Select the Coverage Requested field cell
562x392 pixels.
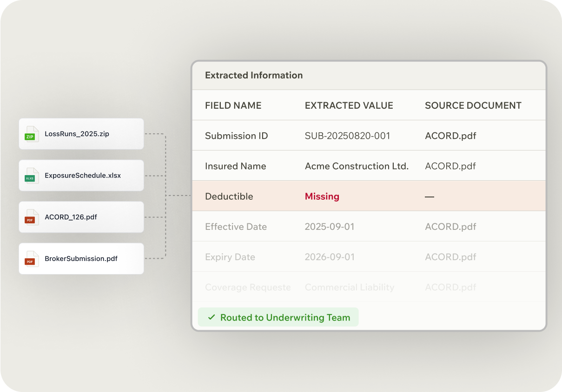[248, 287]
